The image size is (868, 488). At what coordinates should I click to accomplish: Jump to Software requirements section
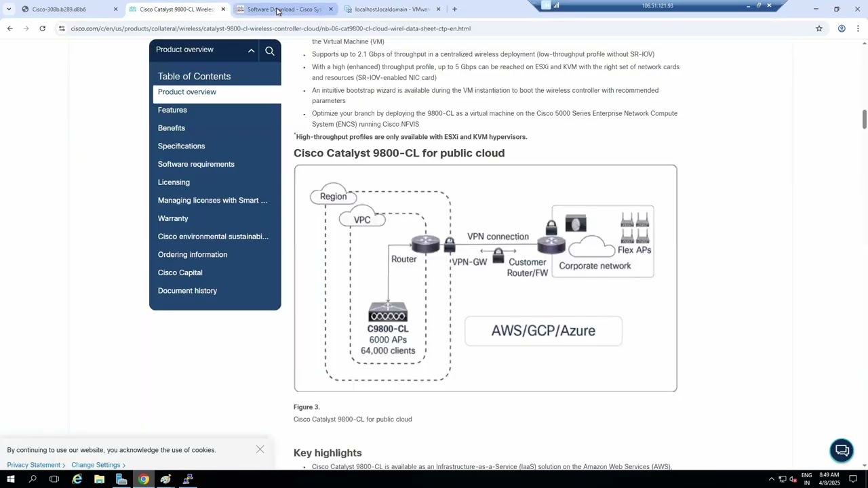pyautogui.click(x=196, y=164)
